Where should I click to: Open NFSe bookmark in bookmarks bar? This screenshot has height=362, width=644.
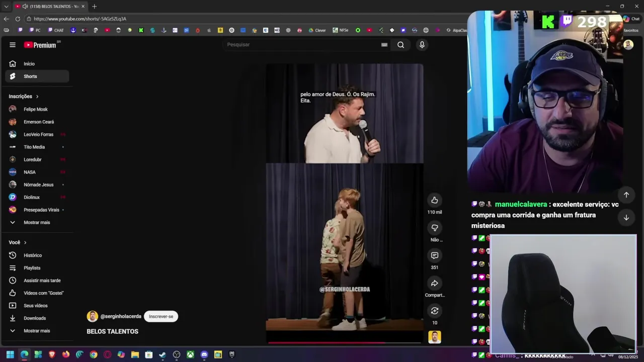340,30
